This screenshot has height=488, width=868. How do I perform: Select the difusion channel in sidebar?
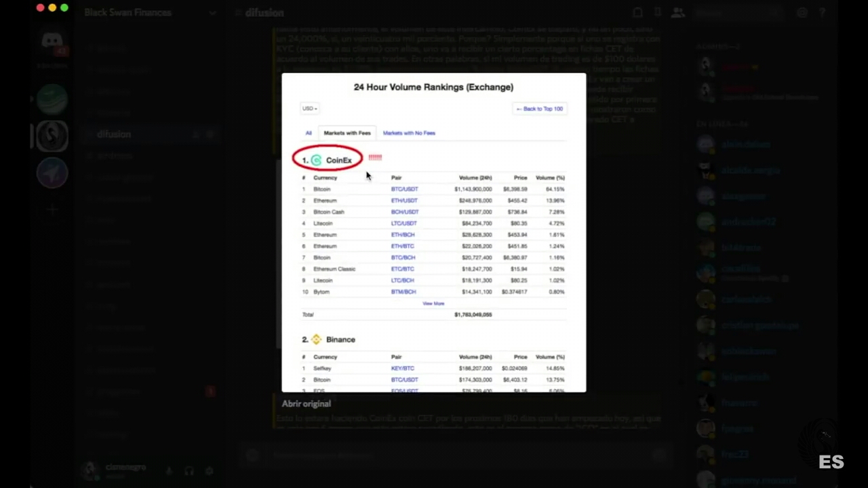pos(149,134)
